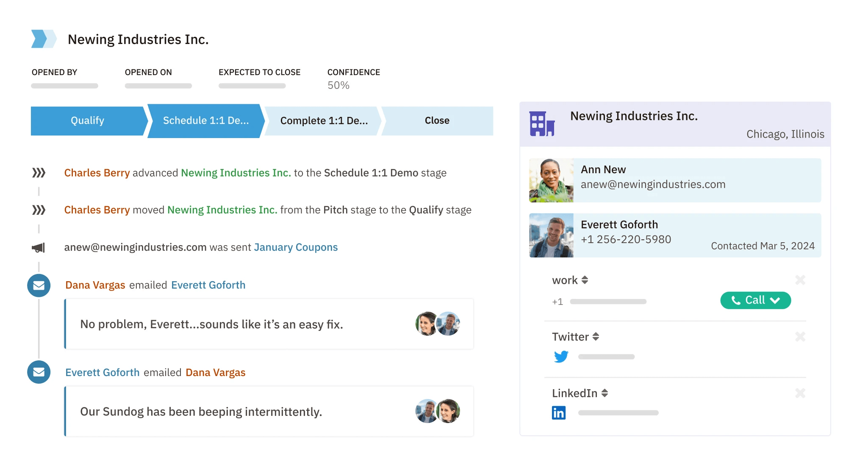Open Everett's LinkedIn profile icon

point(559,412)
